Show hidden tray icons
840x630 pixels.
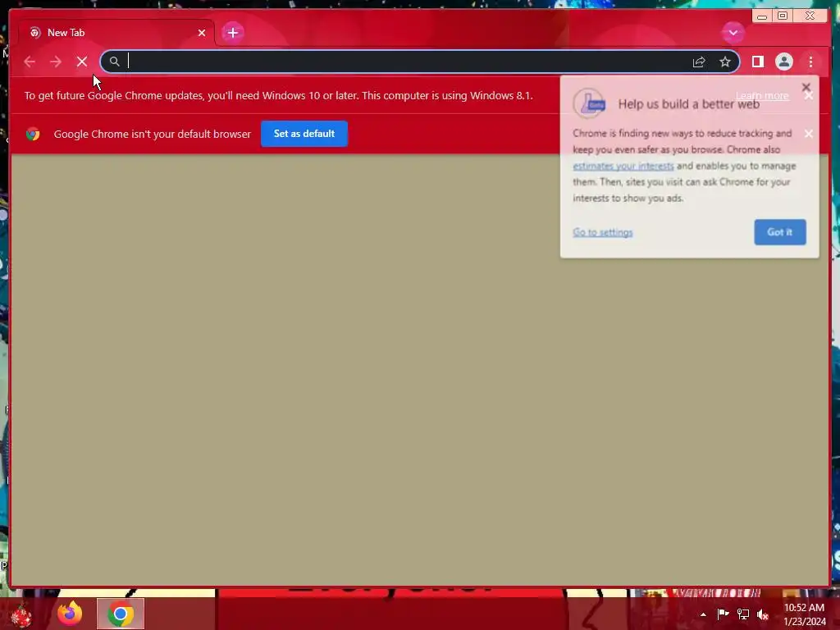(703, 614)
